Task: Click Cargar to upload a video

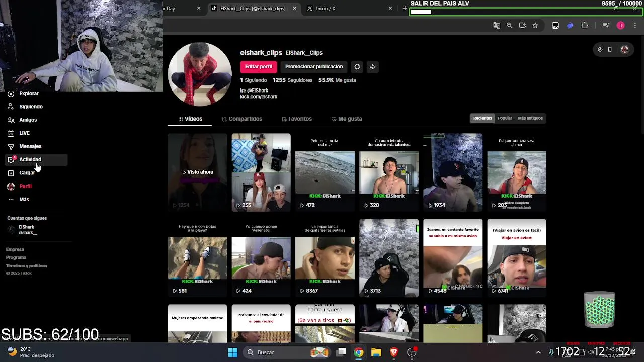Action: coord(27,173)
